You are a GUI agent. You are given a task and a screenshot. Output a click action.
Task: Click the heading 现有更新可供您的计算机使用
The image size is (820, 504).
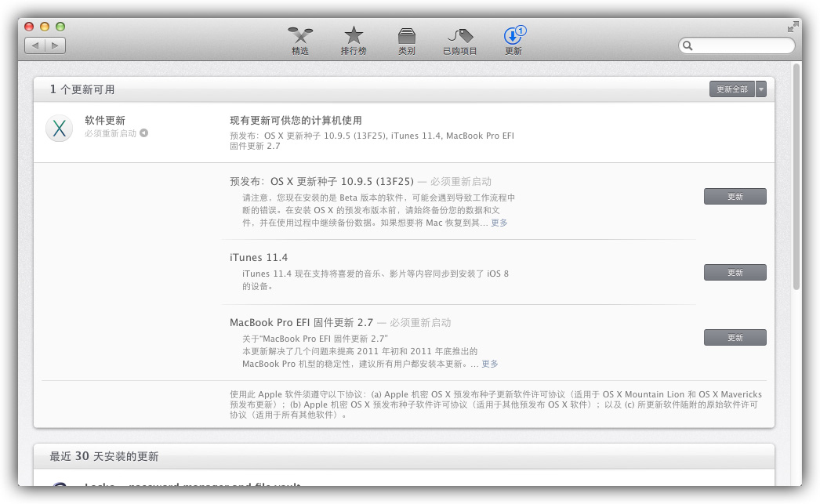tap(296, 120)
